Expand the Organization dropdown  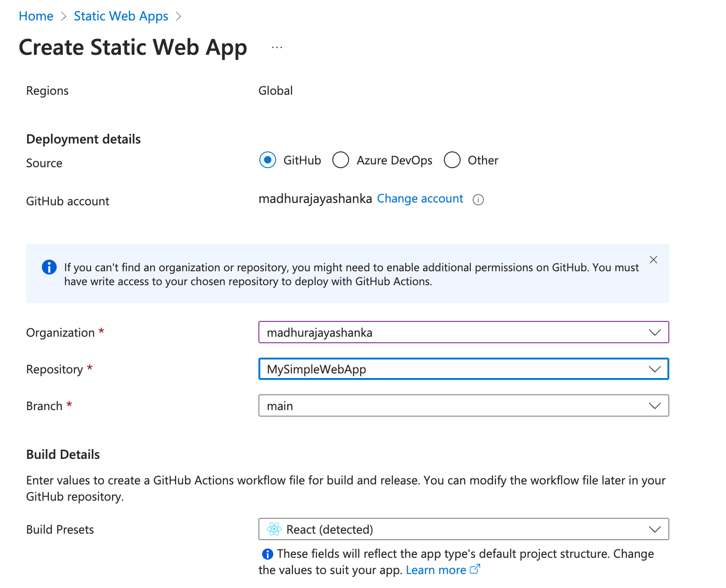tap(463, 333)
